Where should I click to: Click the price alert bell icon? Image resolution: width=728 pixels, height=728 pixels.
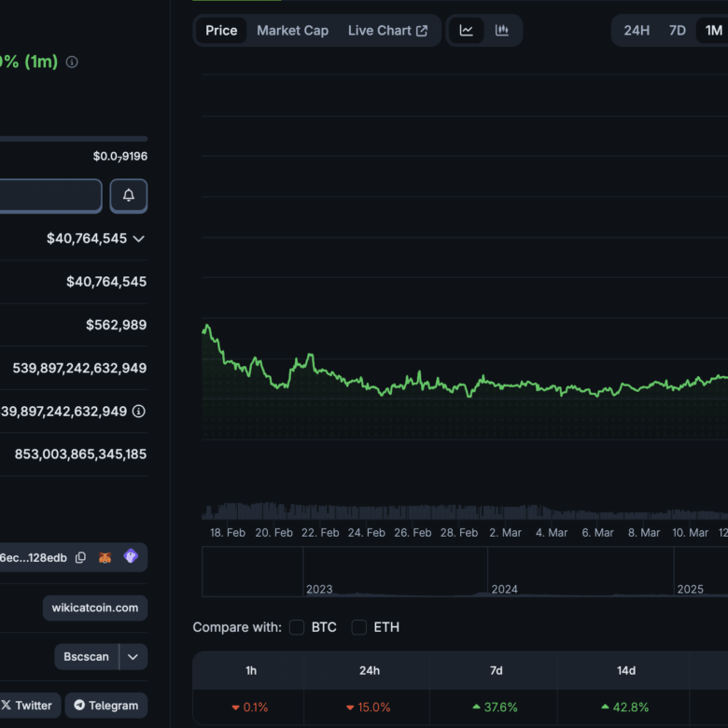click(x=129, y=196)
